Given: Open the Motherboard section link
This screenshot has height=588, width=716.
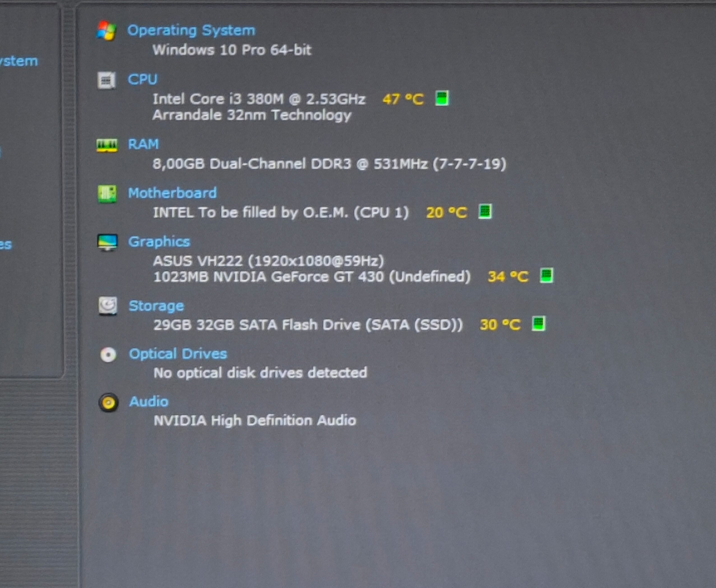Looking at the screenshot, I should [x=172, y=193].
